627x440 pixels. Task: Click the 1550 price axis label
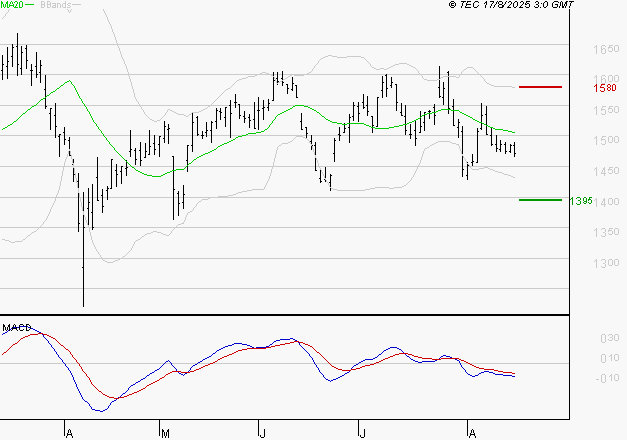coord(606,110)
